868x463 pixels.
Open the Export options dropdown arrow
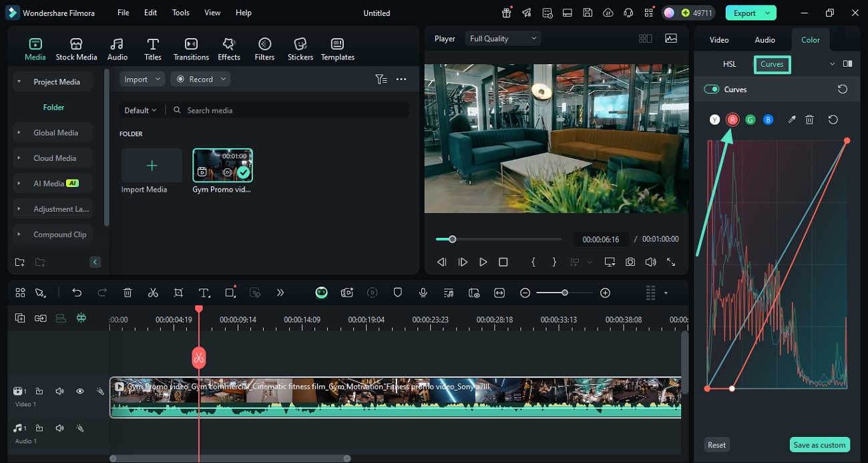coord(769,13)
